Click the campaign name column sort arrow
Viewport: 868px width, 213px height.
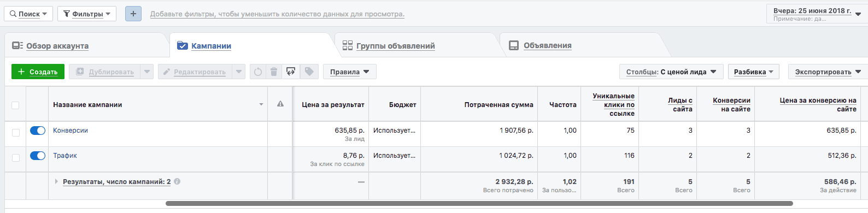click(261, 104)
